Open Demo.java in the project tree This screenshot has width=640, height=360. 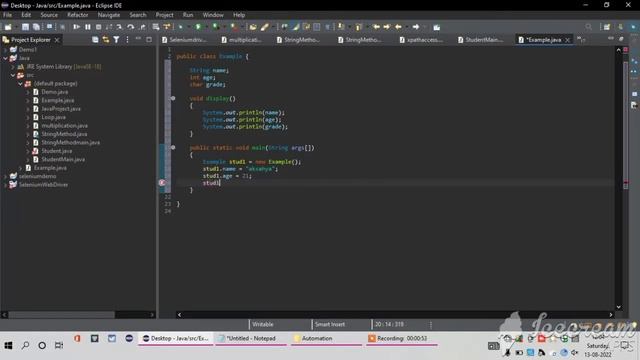pos(54,92)
